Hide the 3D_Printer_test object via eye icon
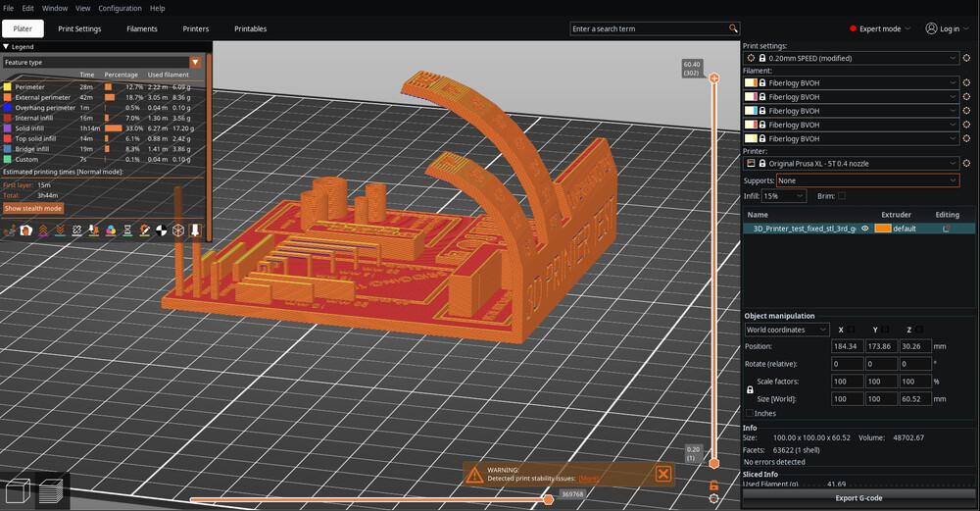Screen dimensions: 980x511 coord(865,229)
